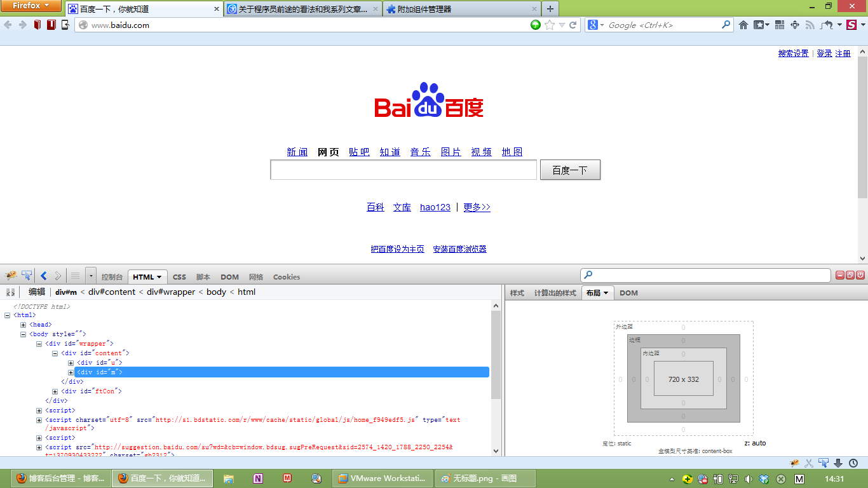Click the browser back arrow

8,25
